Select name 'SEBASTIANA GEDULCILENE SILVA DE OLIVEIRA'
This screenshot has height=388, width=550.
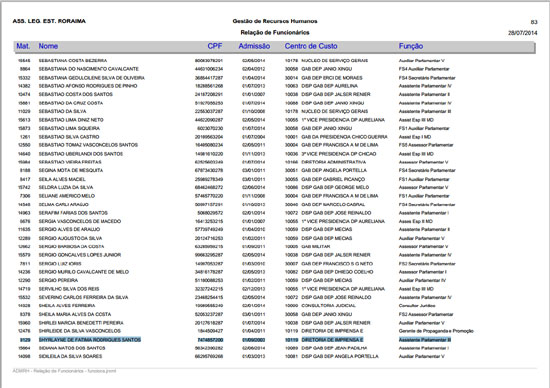[92, 78]
